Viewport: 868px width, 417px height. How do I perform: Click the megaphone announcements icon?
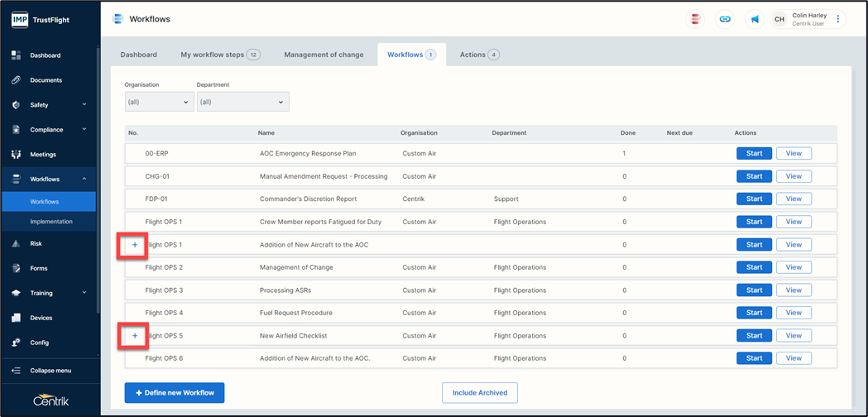click(x=755, y=19)
